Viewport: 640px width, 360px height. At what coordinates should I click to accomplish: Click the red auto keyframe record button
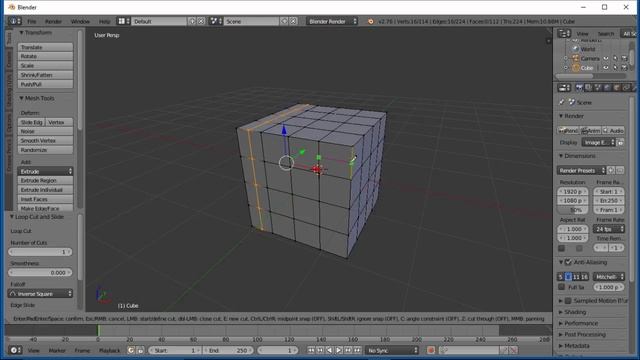coord(431,350)
